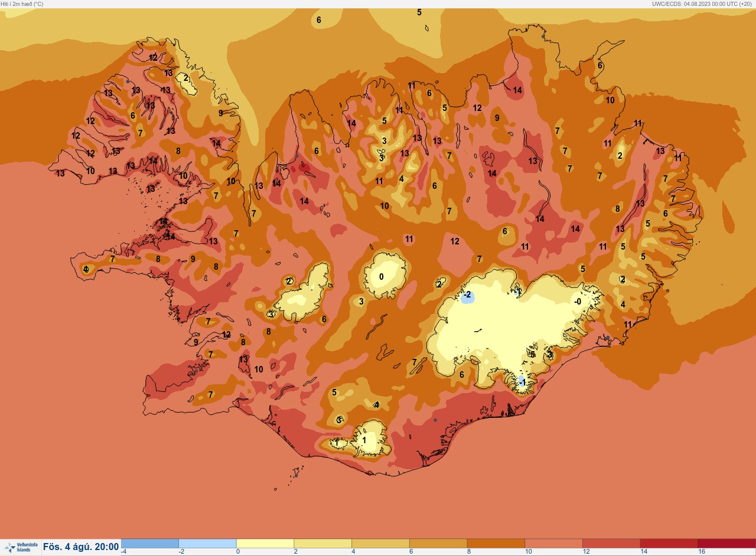The height and width of the screenshot is (556, 756).
Task: Click the '16' tick label on the legend
Action: (702, 552)
